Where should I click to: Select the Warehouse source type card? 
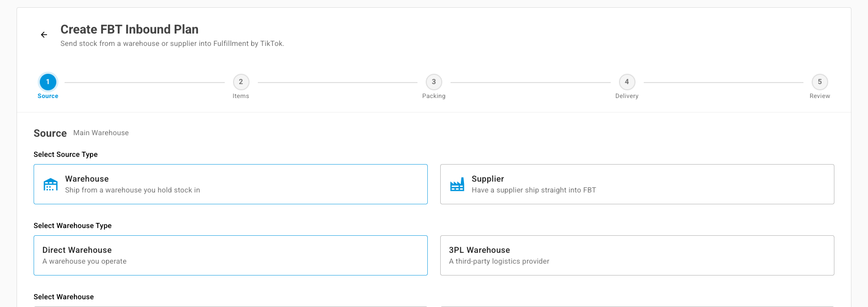point(230,184)
